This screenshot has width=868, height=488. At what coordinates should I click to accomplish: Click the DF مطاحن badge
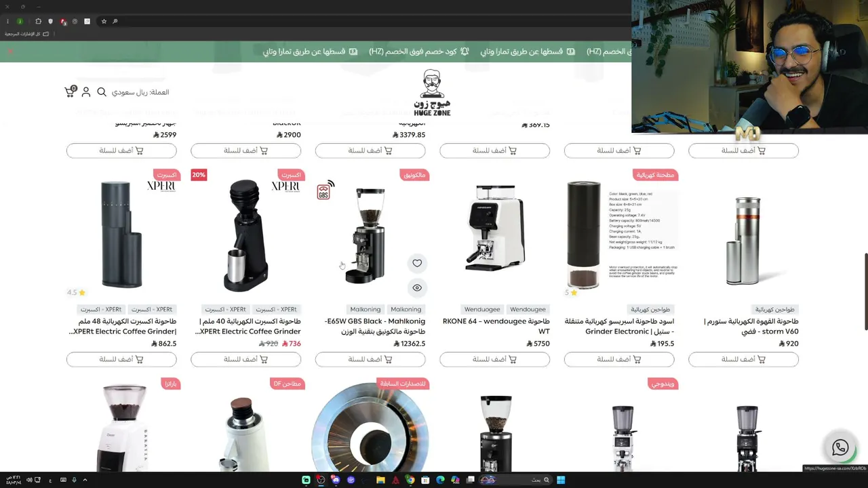tap(286, 384)
